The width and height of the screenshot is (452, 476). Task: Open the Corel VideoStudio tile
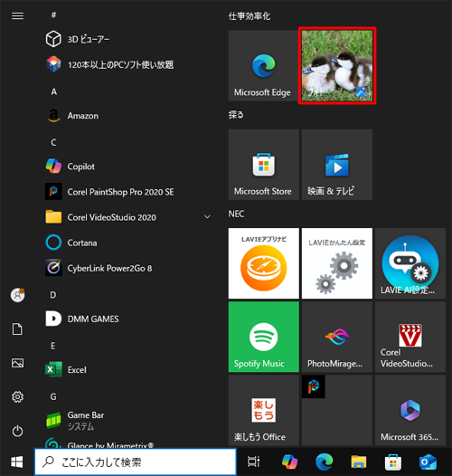[x=410, y=337]
